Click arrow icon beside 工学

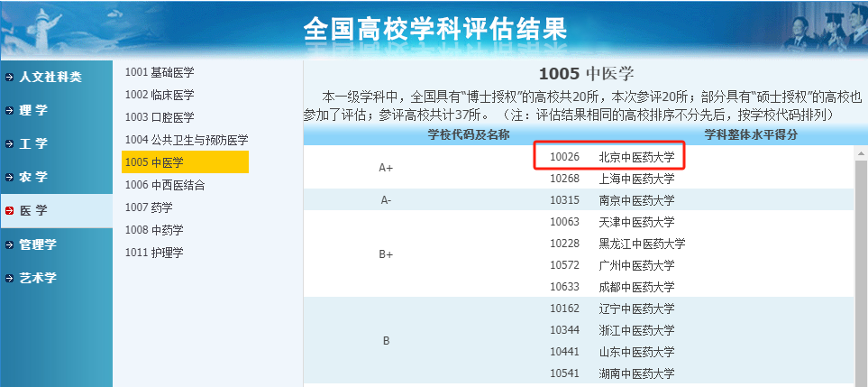click(9, 144)
